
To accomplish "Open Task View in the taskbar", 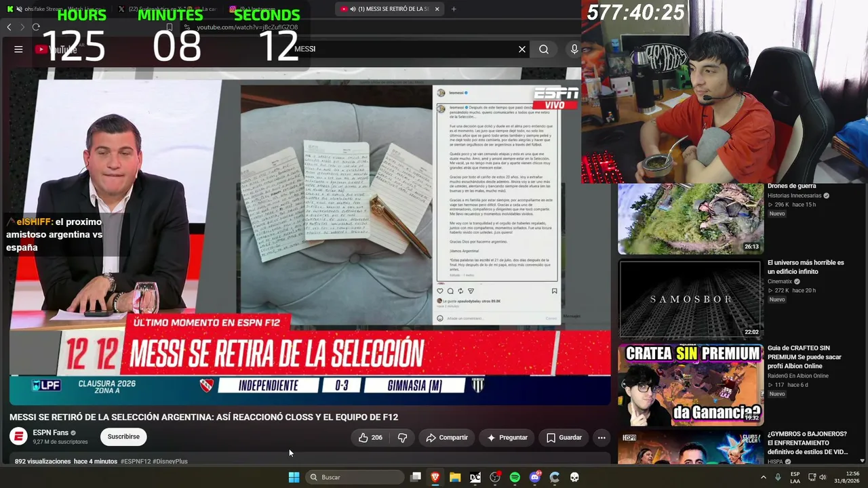I will tap(416, 477).
